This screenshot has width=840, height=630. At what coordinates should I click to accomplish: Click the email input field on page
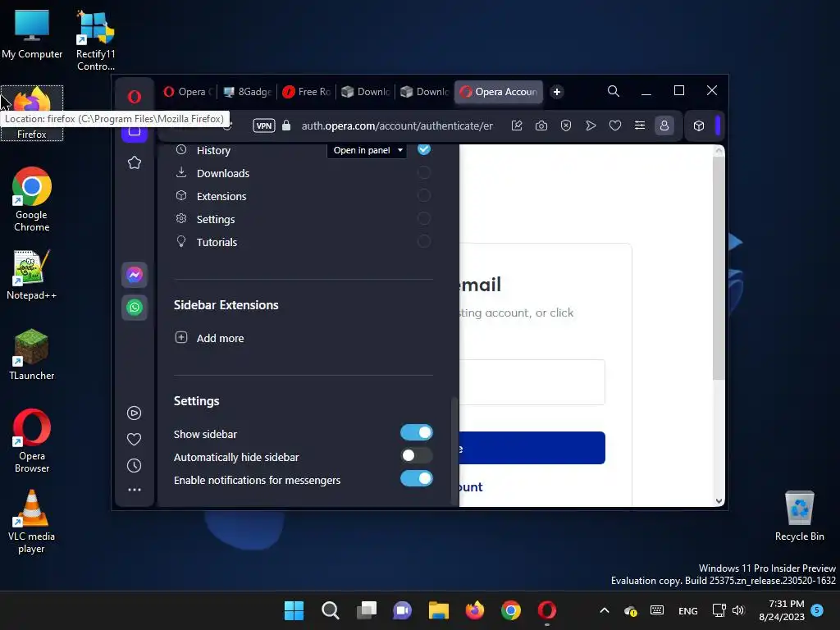[532, 382]
